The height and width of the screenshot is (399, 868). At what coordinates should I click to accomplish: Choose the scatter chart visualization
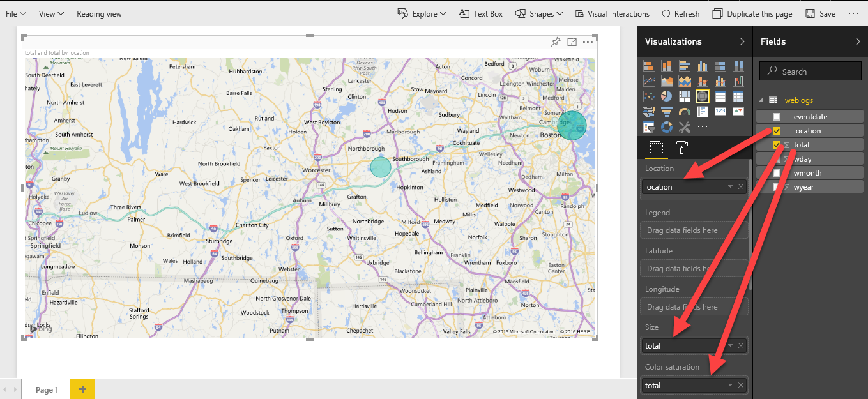pos(648,96)
